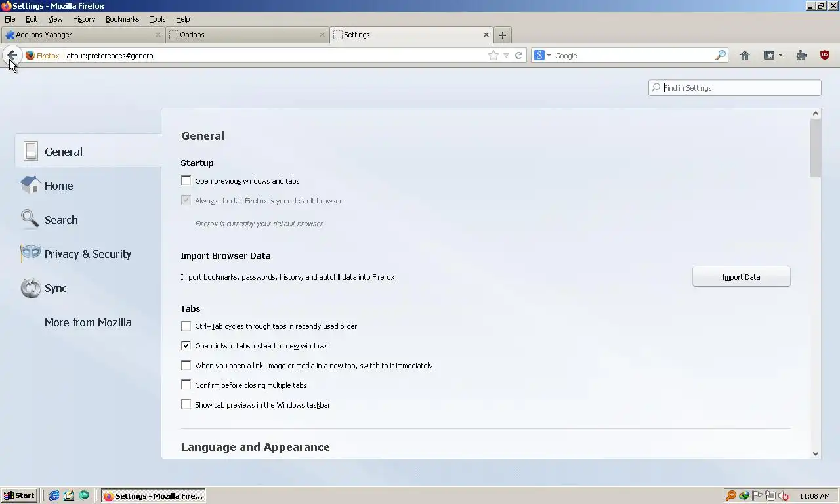Switch to the Options tab
This screenshot has width=840, height=504.
click(247, 35)
